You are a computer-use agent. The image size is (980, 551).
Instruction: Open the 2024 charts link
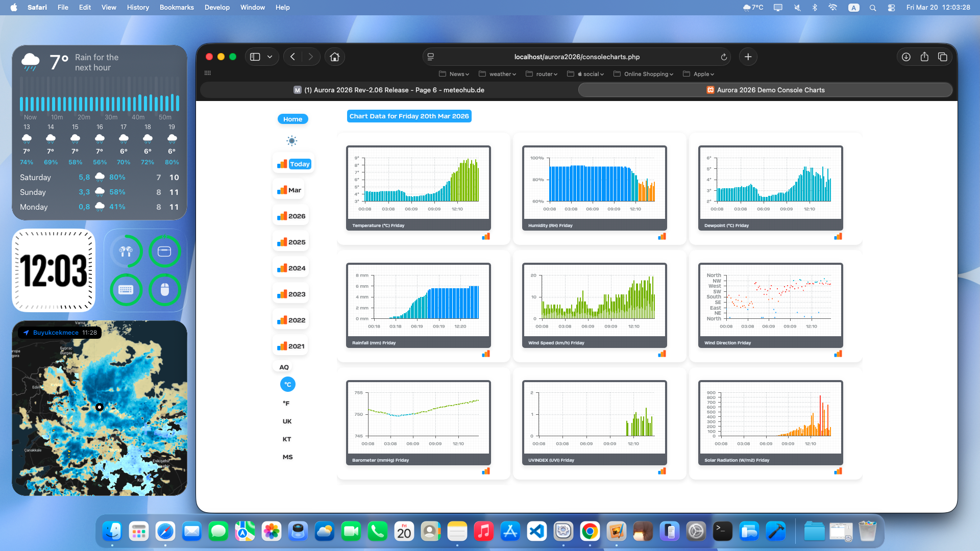click(291, 268)
